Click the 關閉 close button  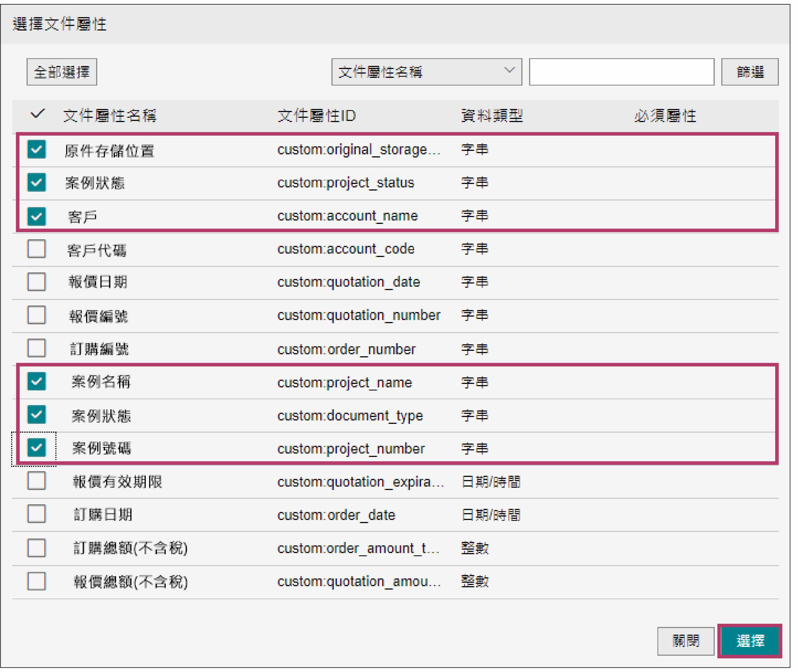pyautogui.click(x=685, y=641)
